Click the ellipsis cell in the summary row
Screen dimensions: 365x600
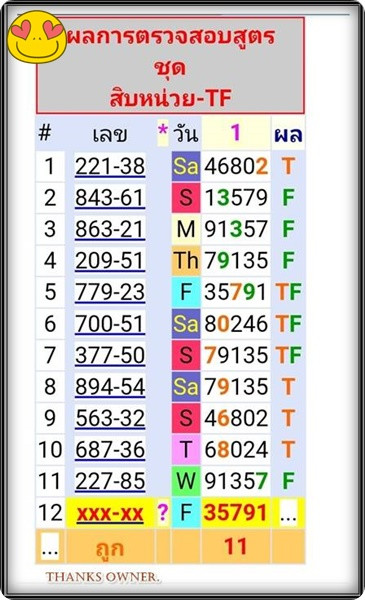click(50, 547)
